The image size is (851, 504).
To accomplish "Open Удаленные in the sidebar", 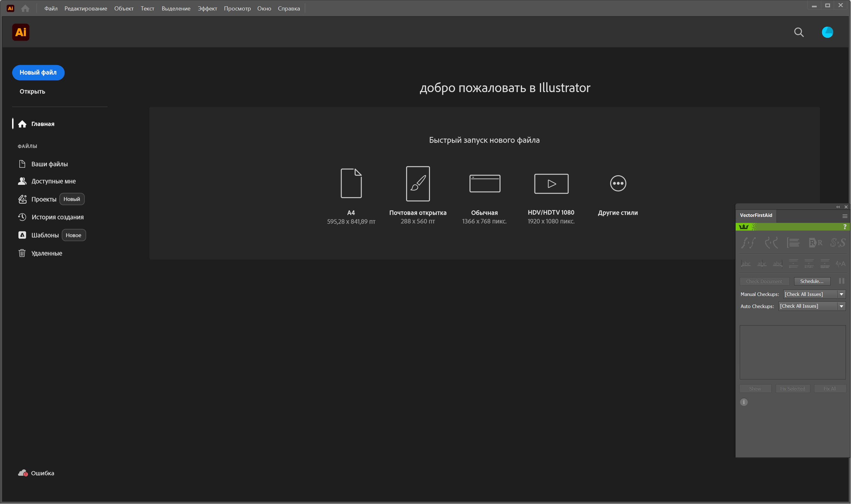I will (40, 253).
